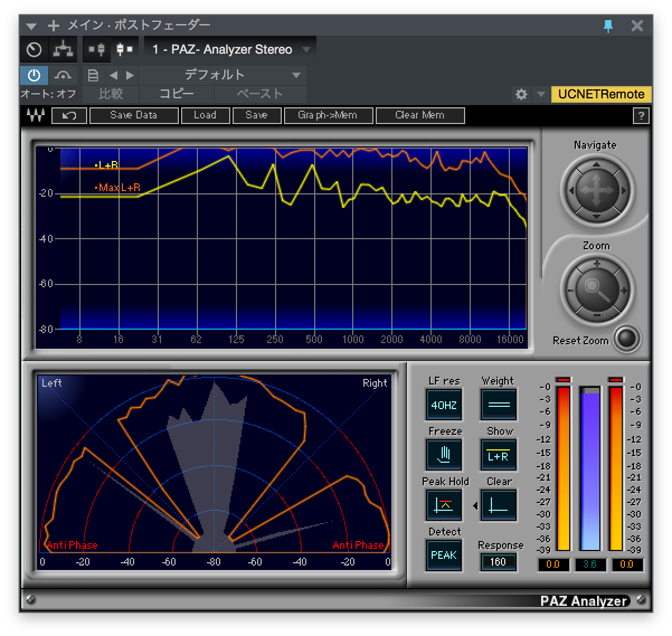Close the plugin window with X
The image size is (672, 636).
[x=637, y=26]
